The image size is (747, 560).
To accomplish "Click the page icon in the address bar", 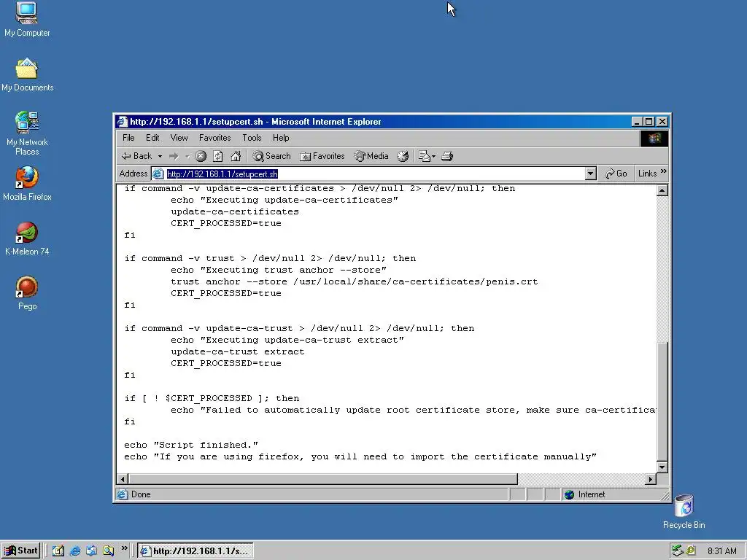I will pyautogui.click(x=158, y=174).
